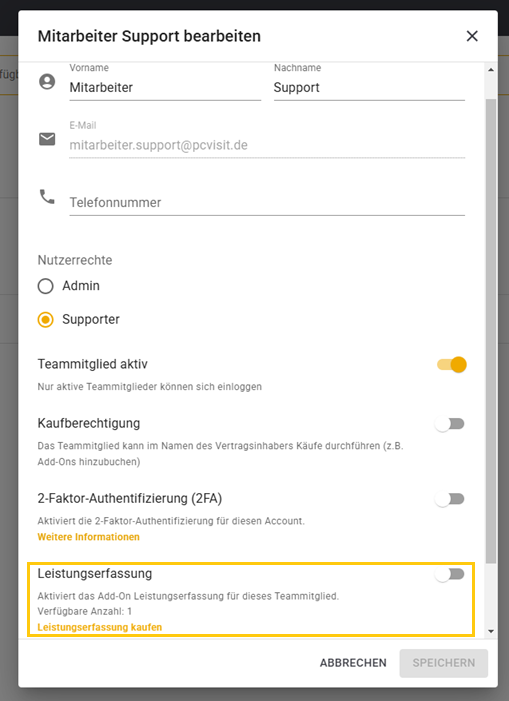
Task: Select the Admin radio option
Action: pyautogui.click(x=46, y=286)
